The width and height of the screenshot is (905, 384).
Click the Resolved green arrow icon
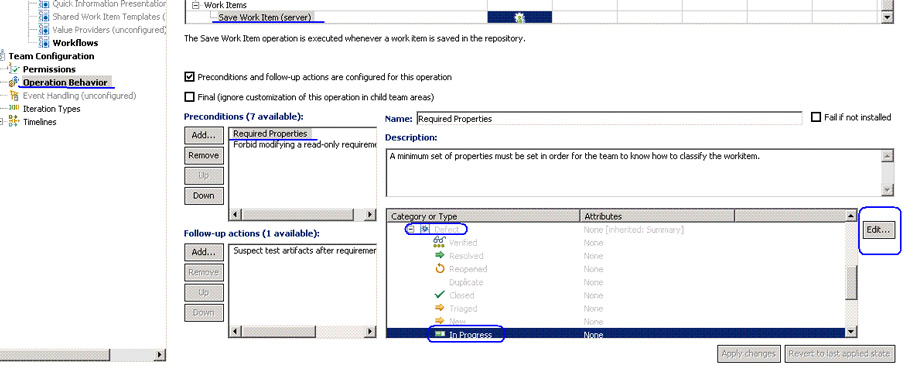pos(439,256)
